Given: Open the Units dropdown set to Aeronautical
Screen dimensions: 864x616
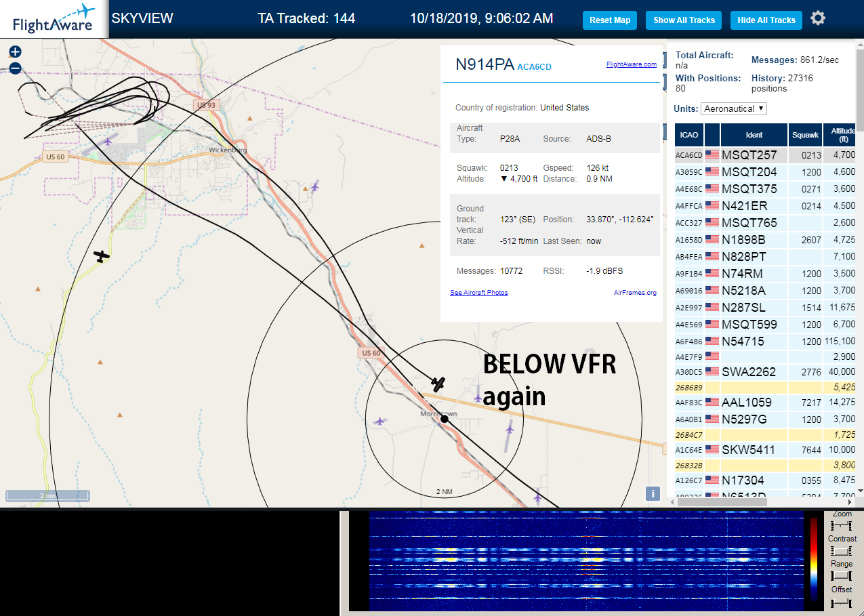Looking at the screenshot, I should (735, 108).
